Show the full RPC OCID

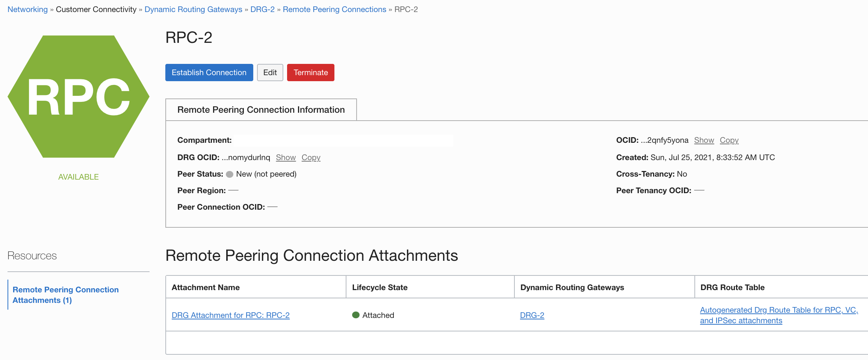(x=703, y=140)
